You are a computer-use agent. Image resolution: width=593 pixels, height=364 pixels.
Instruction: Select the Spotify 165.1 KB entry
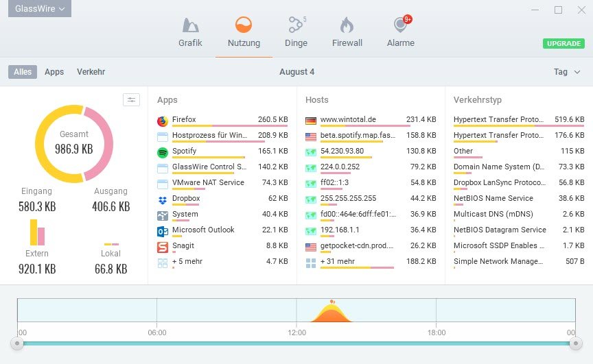pos(222,153)
